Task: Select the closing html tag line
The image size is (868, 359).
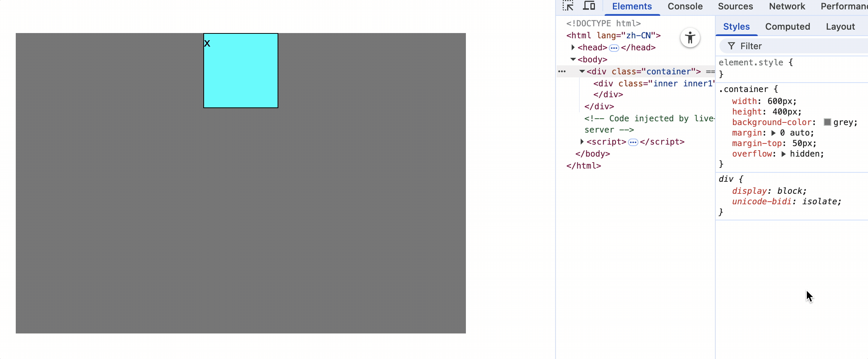Action: point(584,166)
